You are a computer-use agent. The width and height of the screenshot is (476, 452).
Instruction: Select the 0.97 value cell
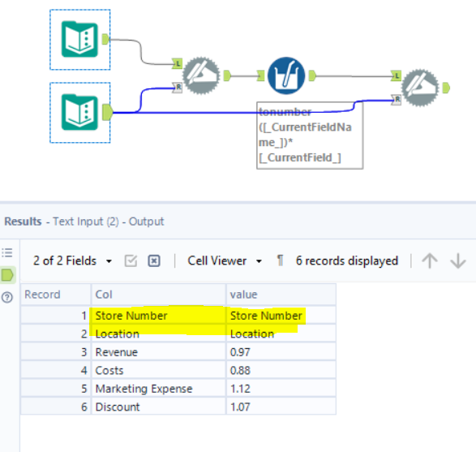click(281, 352)
